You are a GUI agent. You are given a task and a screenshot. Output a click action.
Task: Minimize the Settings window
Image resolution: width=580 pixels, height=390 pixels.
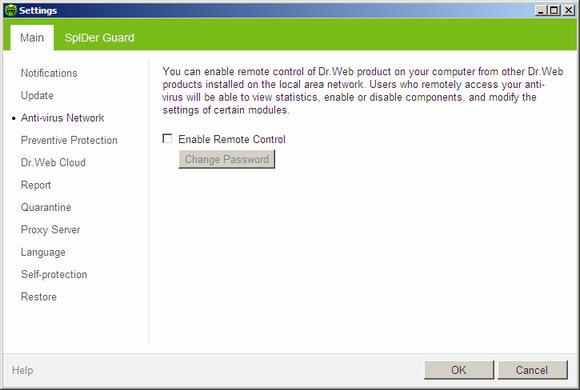coord(541,10)
